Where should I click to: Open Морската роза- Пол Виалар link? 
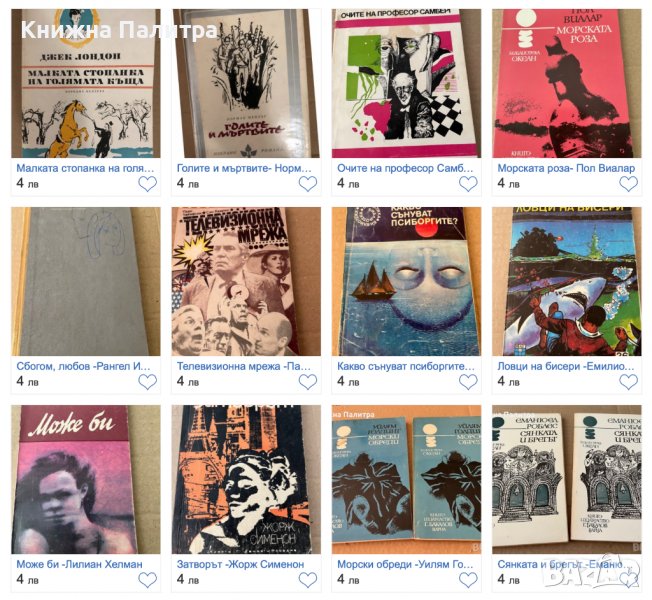(566, 168)
